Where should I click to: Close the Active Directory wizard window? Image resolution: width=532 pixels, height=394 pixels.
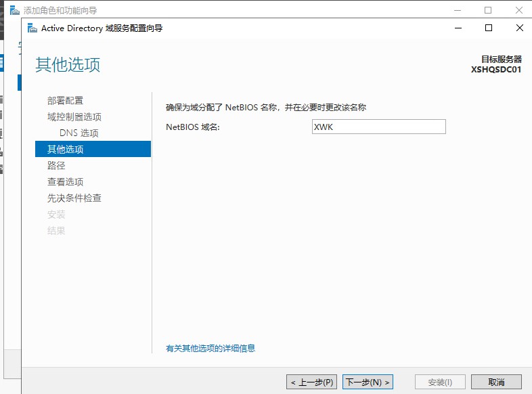coord(519,28)
